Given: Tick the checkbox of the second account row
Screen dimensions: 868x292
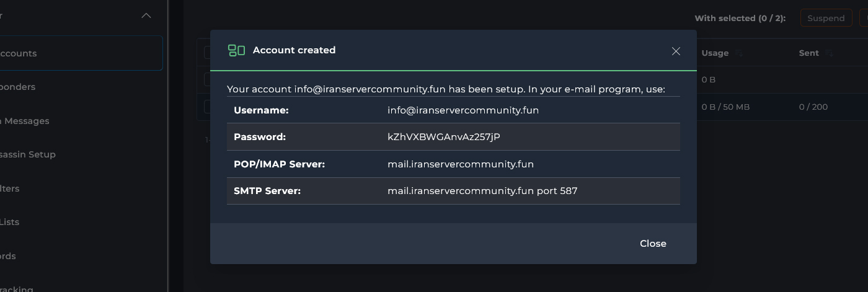Looking at the screenshot, I should pos(207,107).
